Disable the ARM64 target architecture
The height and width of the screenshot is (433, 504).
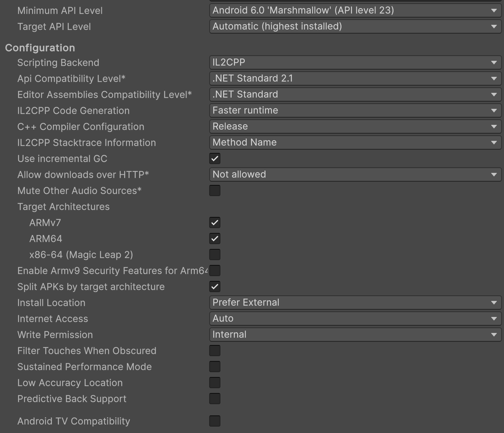215,239
